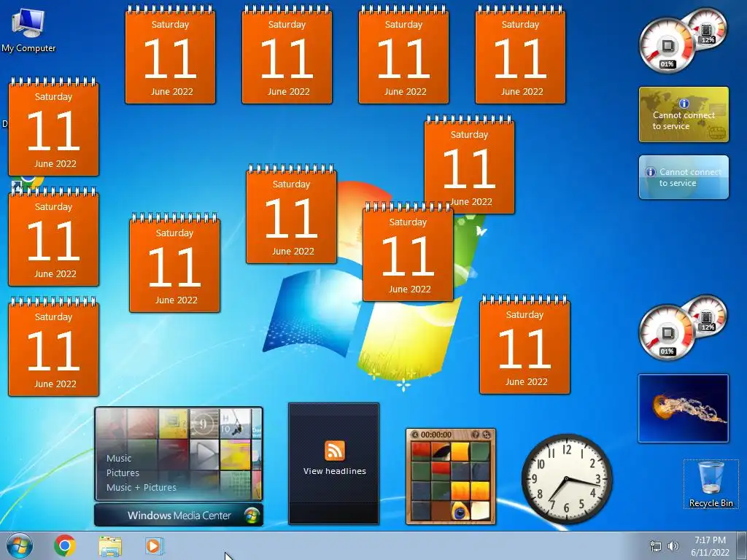
Task: Click the puzzle gadget show picture question icon
Action: 475,435
